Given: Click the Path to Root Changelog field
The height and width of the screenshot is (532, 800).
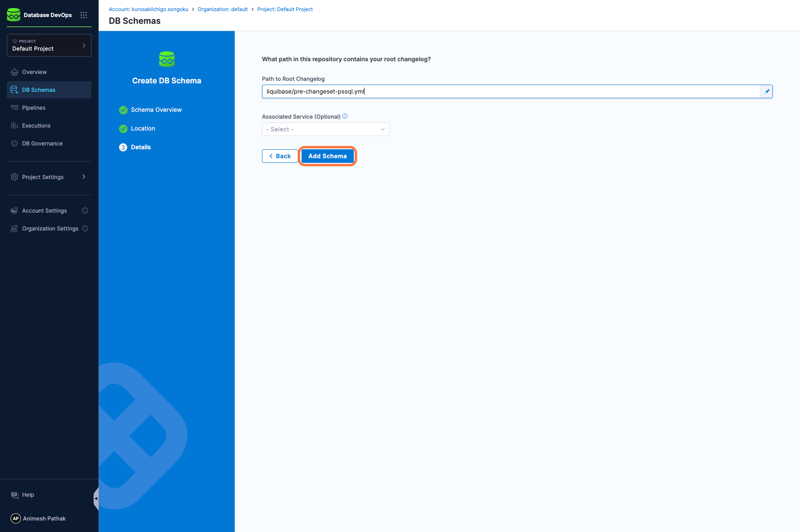Looking at the screenshot, I should [x=511, y=91].
